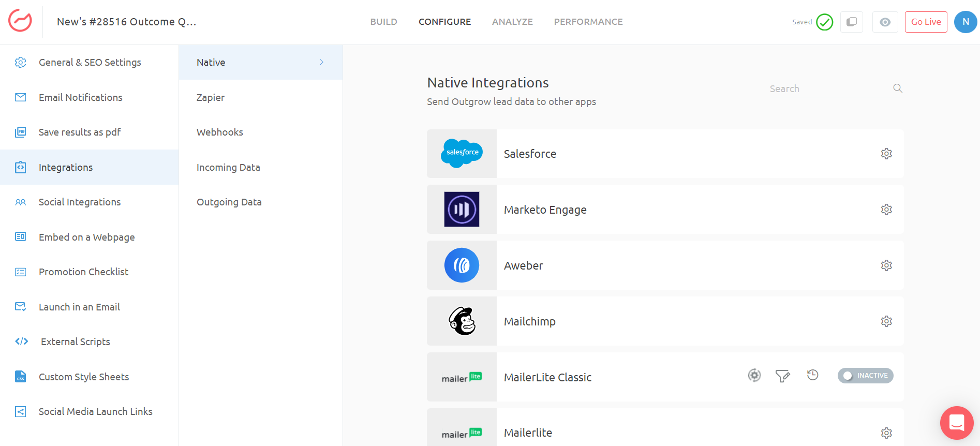
Task: Preview quiz using the eye icon
Action: point(885,22)
